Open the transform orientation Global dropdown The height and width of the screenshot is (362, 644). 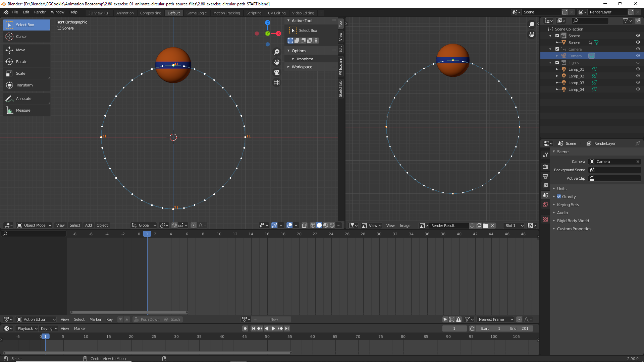(x=144, y=225)
